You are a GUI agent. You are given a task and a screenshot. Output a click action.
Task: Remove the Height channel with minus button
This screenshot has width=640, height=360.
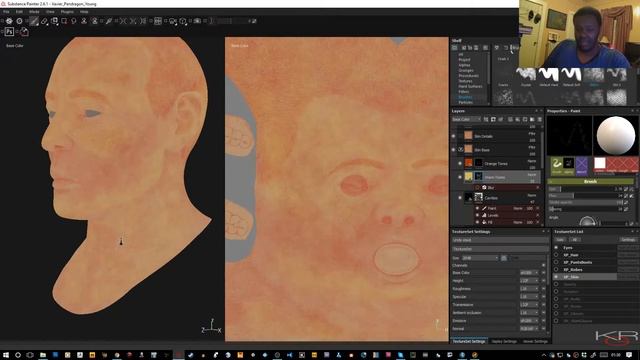[543, 281]
